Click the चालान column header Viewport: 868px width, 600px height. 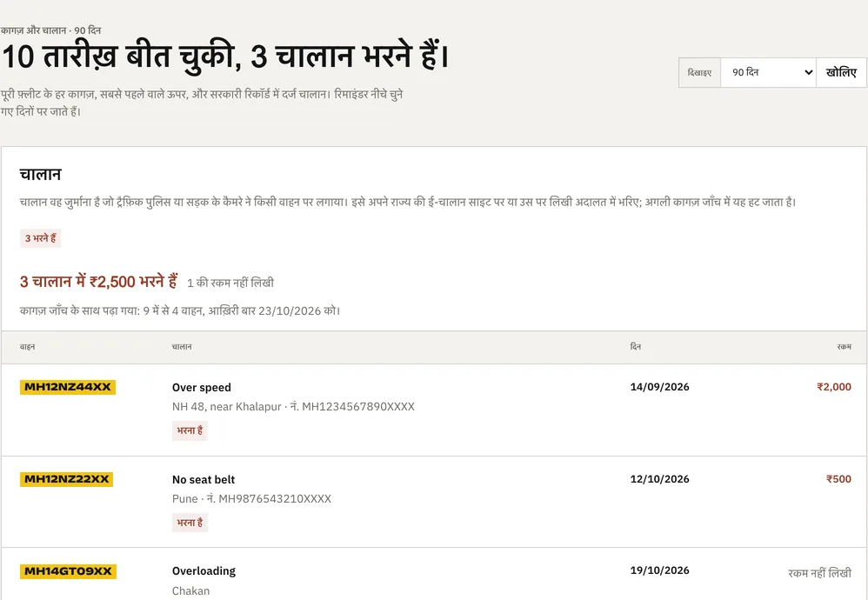[182, 346]
